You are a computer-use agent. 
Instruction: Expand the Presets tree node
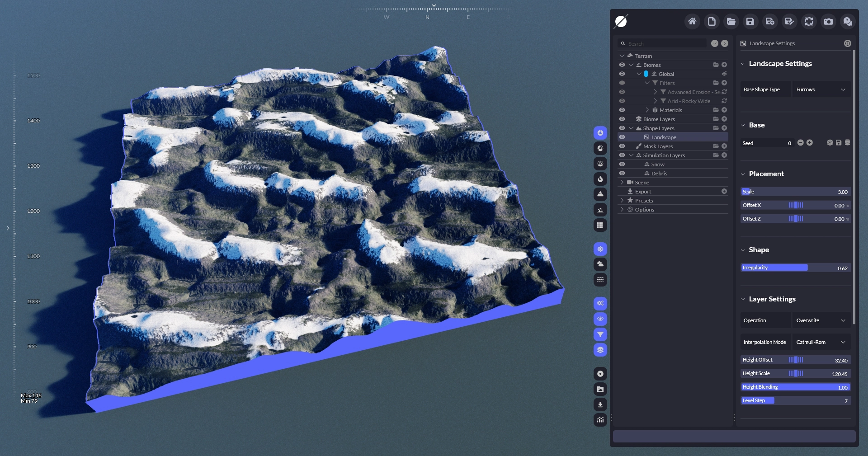[622, 201]
